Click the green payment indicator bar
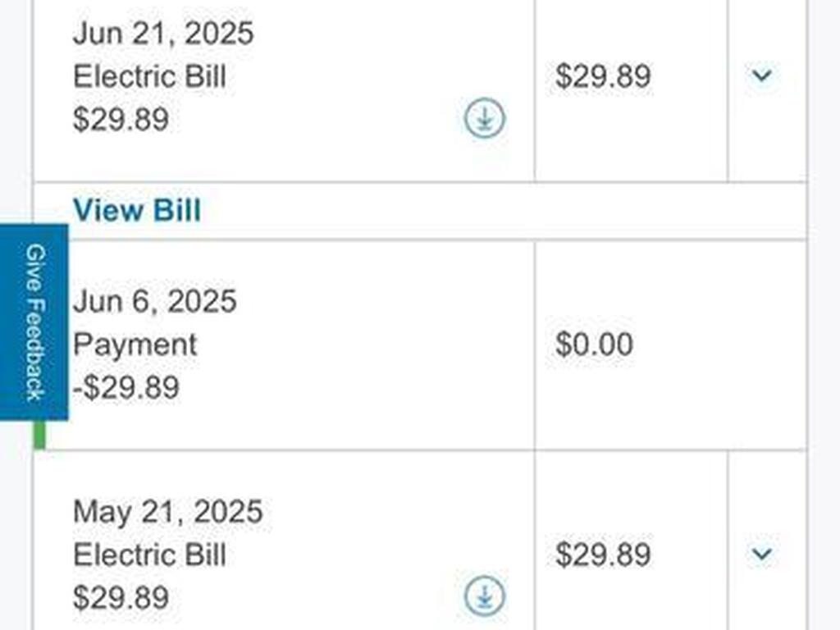The image size is (840, 630). [x=39, y=435]
